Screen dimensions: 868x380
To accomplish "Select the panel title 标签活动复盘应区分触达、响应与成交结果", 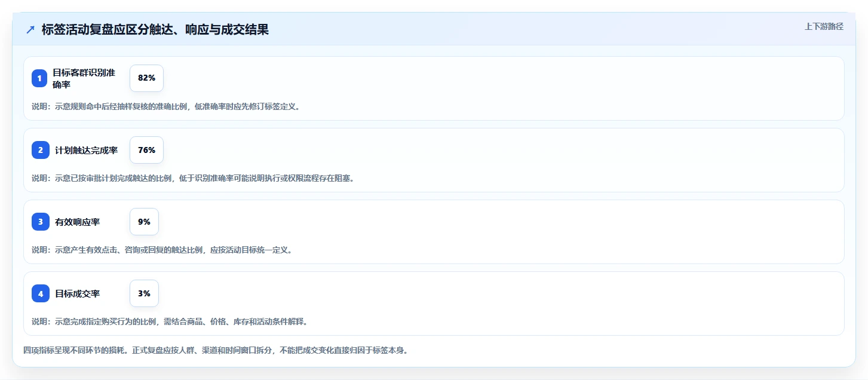I will click(155, 30).
